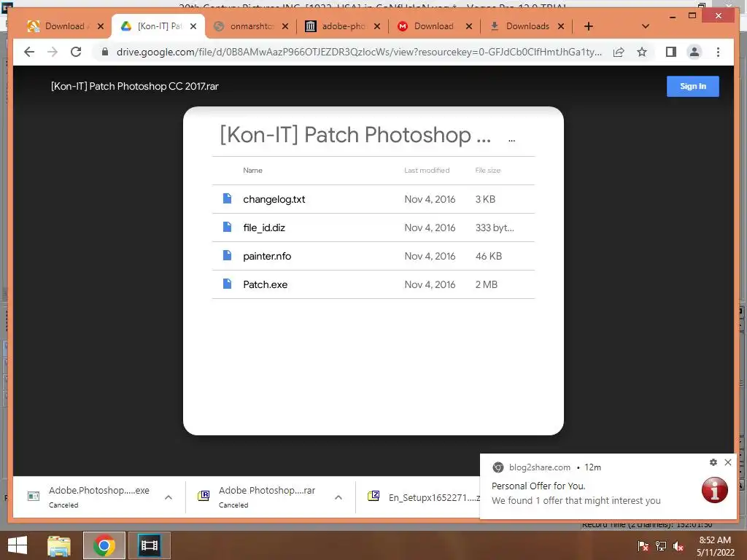
Task: Close the onmarshto tab
Action: point(285,26)
